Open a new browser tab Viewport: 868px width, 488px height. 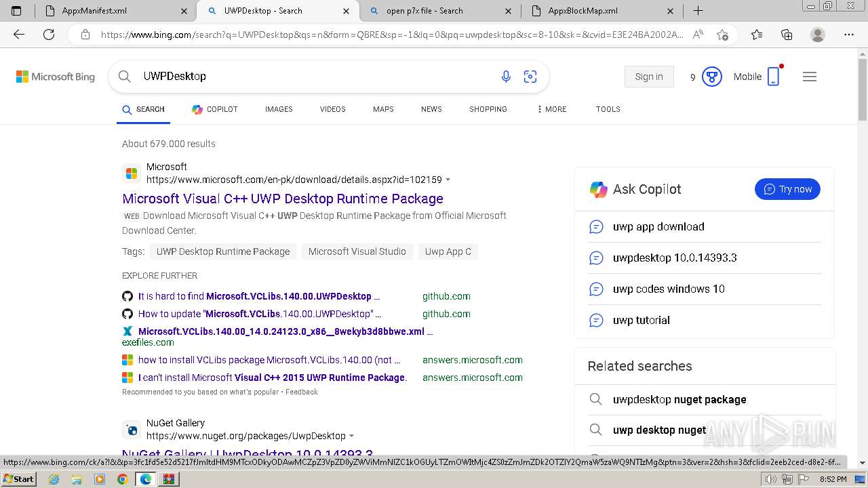coord(698,11)
